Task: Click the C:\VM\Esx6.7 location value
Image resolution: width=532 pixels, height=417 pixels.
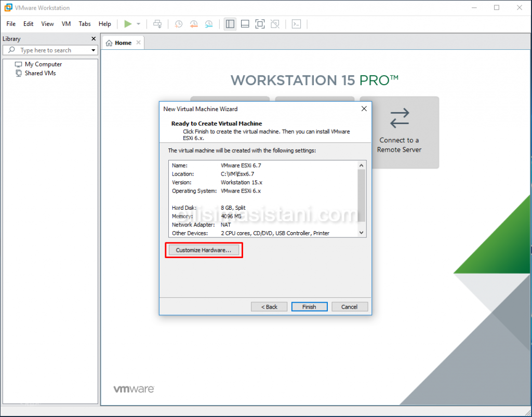Action: pos(237,174)
